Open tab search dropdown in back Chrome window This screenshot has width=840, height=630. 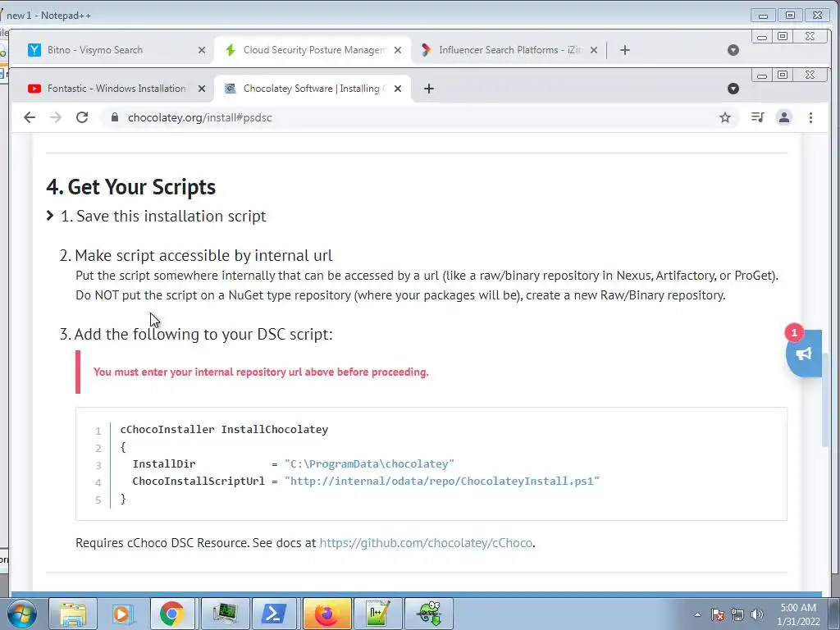click(733, 50)
